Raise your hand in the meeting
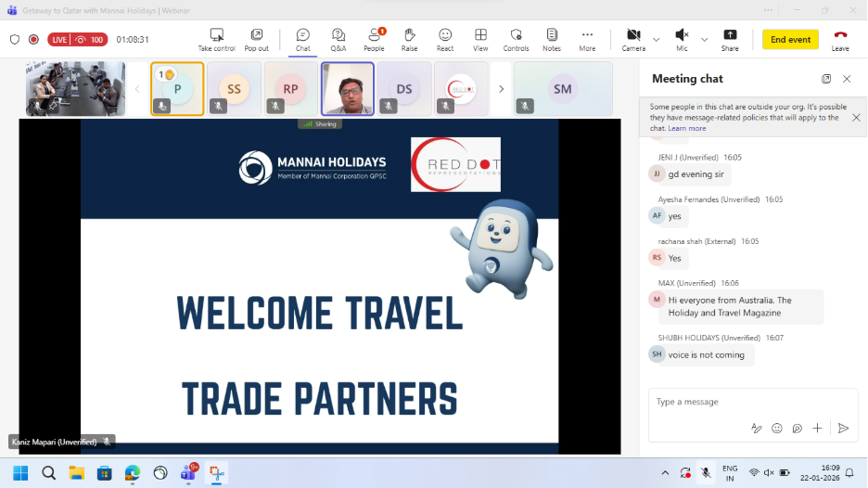This screenshot has width=868, height=488. click(x=409, y=39)
